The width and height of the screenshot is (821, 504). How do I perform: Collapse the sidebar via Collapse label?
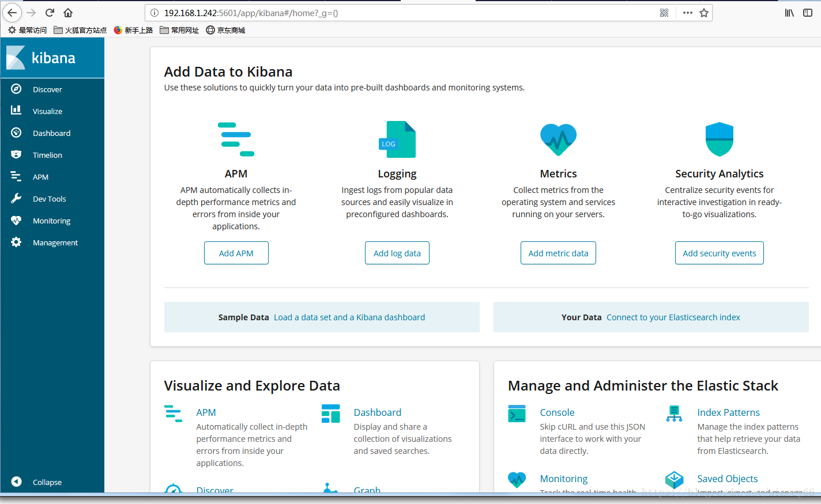coord(47,482)
